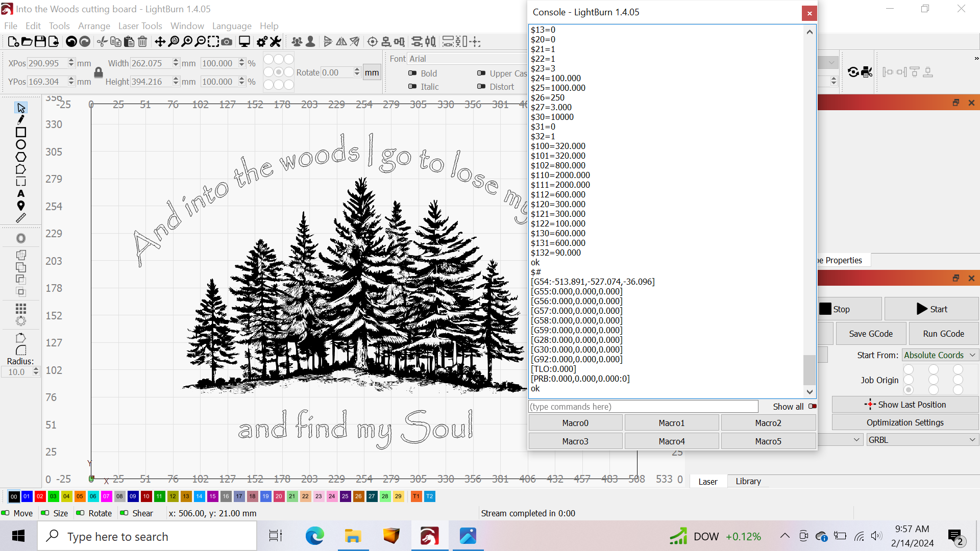Click the New file icon
This screenshot has width=980, height=551.
(x=14, y=42)
